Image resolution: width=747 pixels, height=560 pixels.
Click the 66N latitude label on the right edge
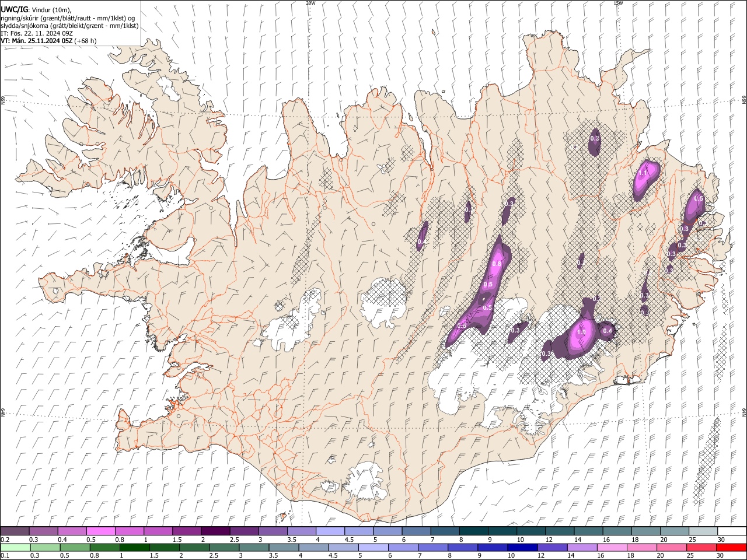[744, 100]
